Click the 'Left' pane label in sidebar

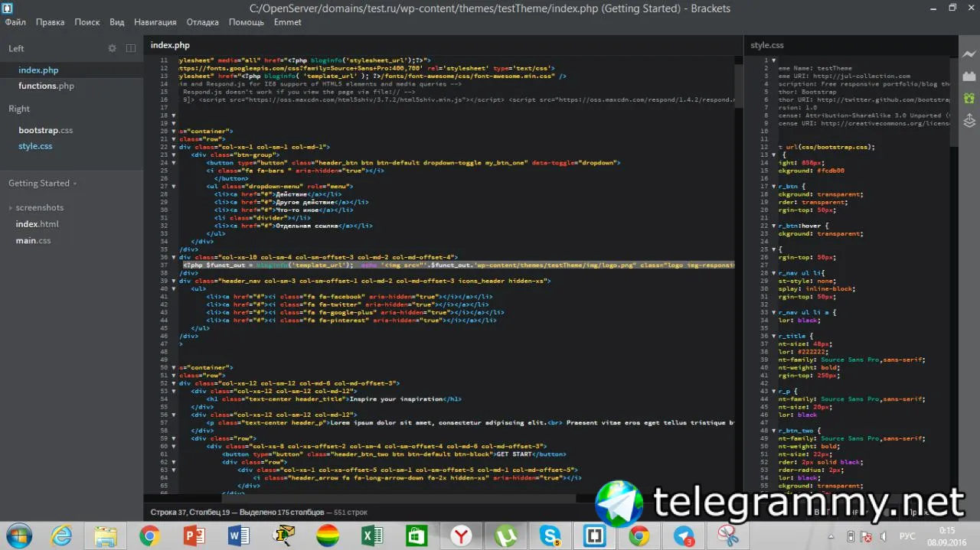pyautogui.click(x=16, y=48)
